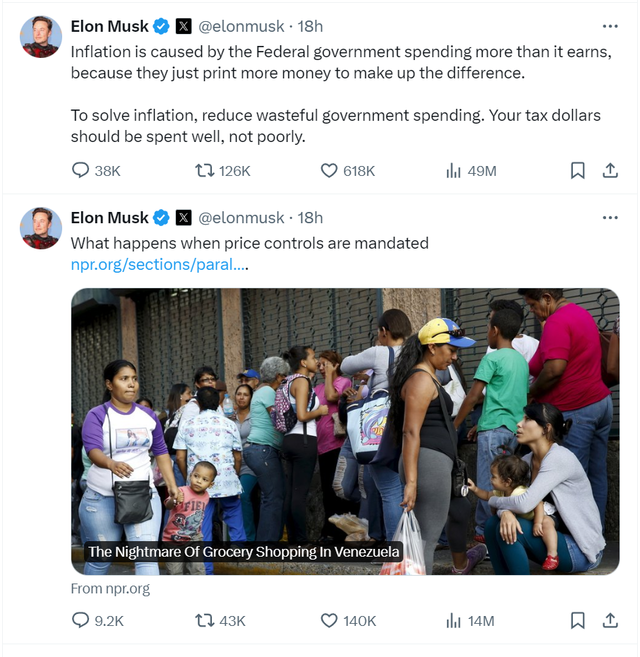View analytics showing 14M views
Viewport: 640px width, 657px height.
click(470, 621)
